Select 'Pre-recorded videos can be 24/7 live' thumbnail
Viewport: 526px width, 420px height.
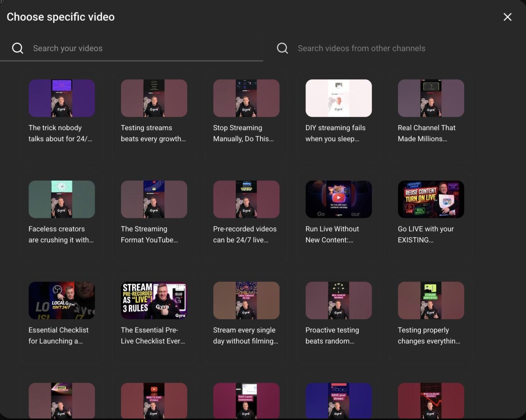pyautogui.click(x=246, y=199)
